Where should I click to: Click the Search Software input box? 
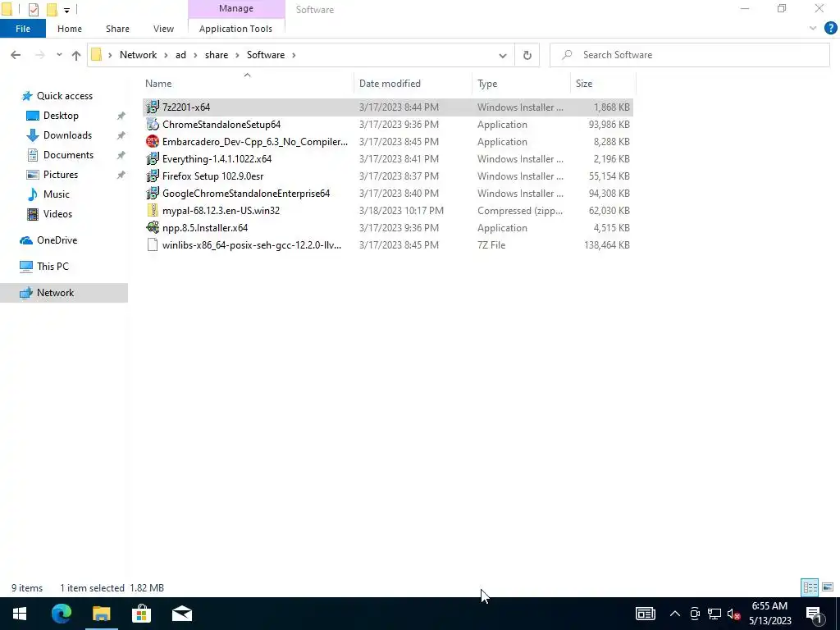click(x=689, y=55)
